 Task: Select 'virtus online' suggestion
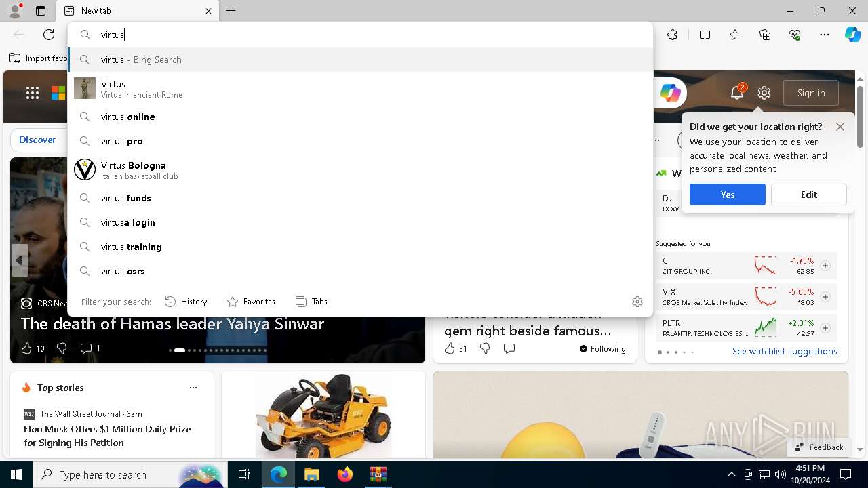360,117
